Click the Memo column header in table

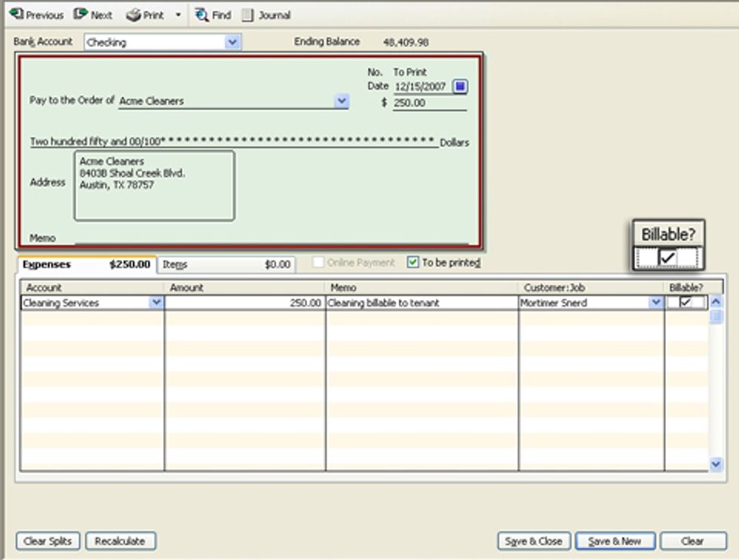click(x=422, y=287)
